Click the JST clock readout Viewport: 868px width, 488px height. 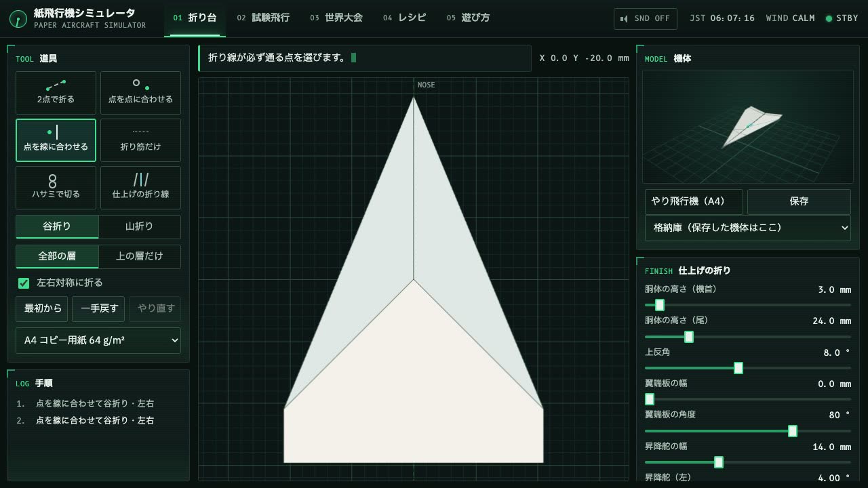point(722,18)
